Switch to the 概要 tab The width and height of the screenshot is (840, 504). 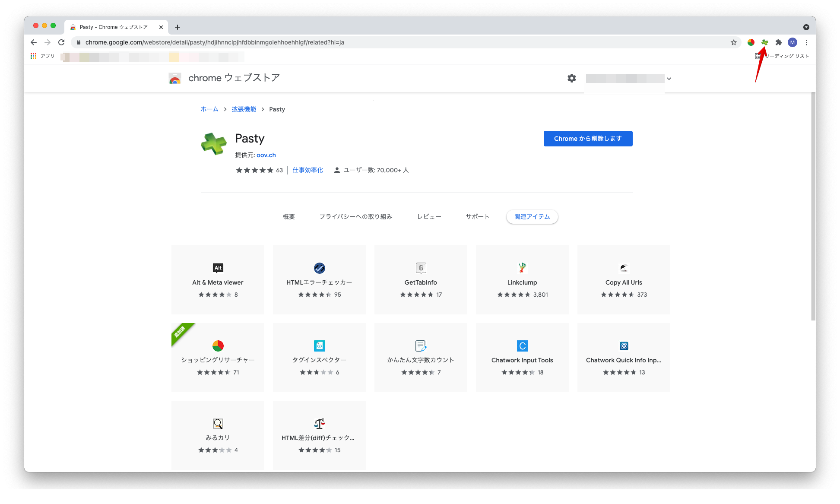[288, 216]
